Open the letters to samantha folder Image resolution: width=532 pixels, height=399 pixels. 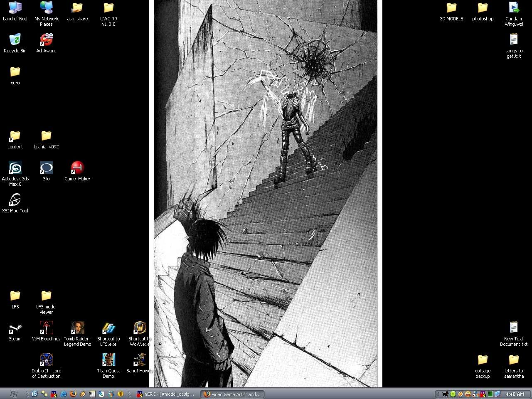click(x=514, y=366)
